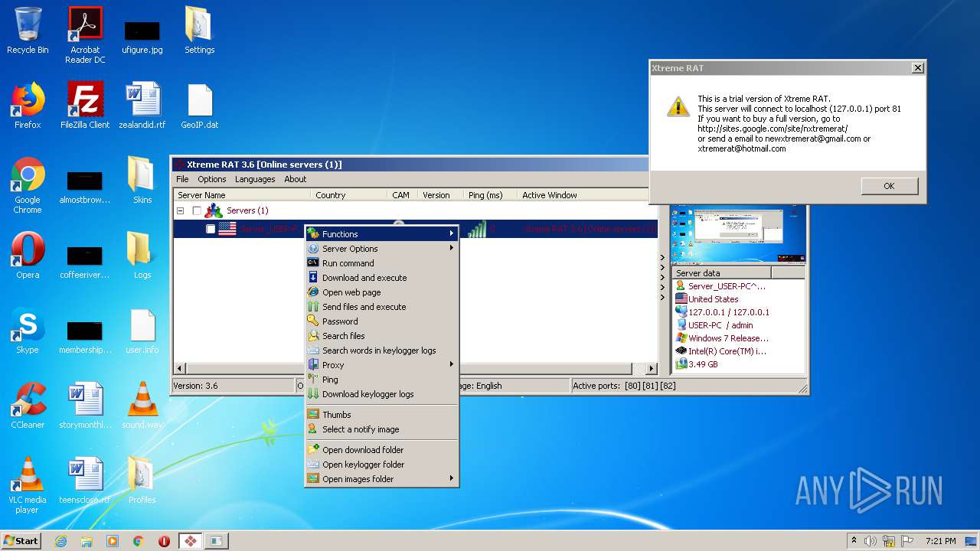
Task: Open the Languages menu
Action: [255, 179]
